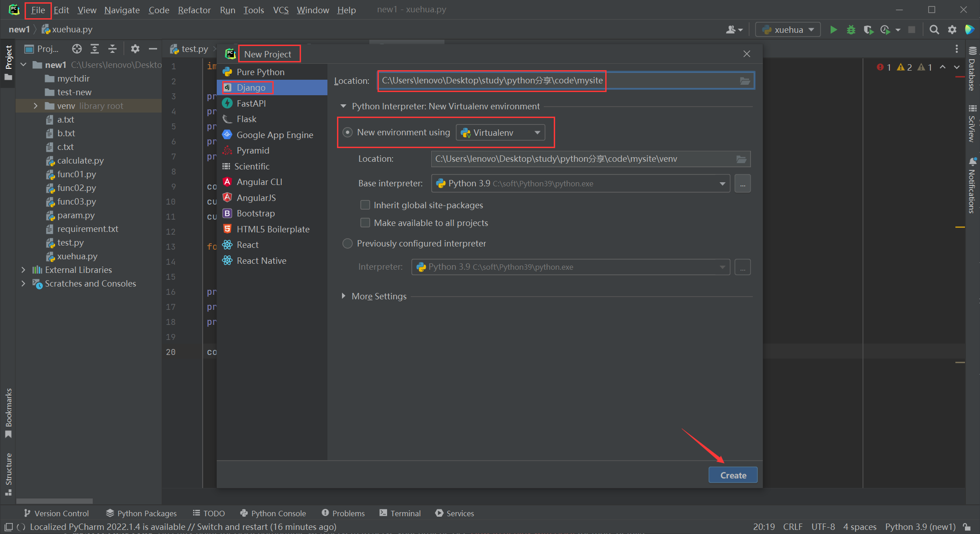Enable Inherit global site-packages checkbox
The width and height of the screenshot is (980, 534).
(365, 205)
